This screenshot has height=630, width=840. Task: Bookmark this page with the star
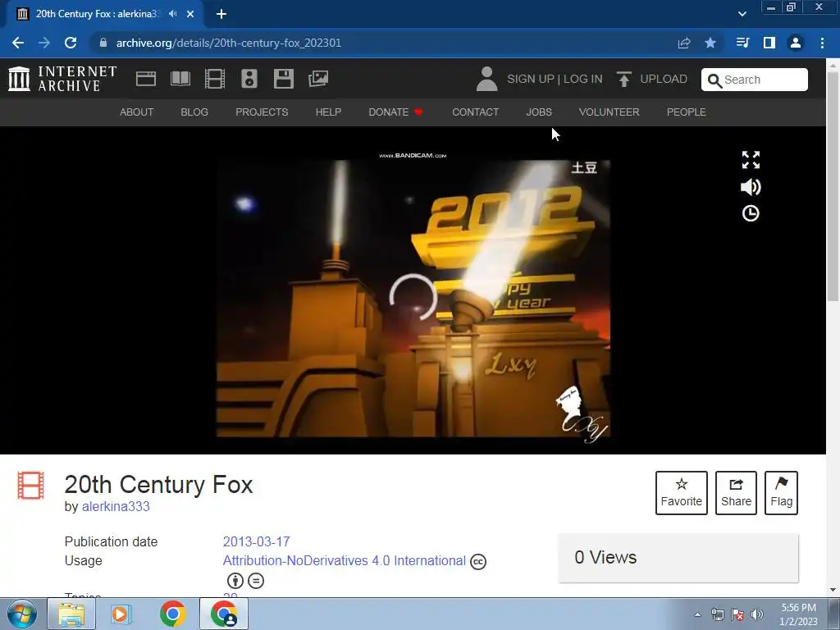pos(710,43)
